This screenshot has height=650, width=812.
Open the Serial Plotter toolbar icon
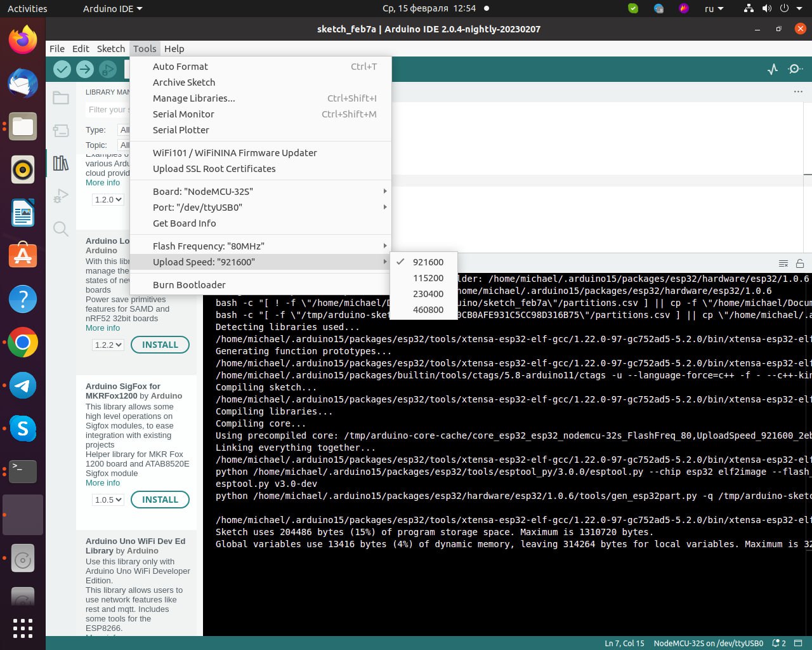773,69
